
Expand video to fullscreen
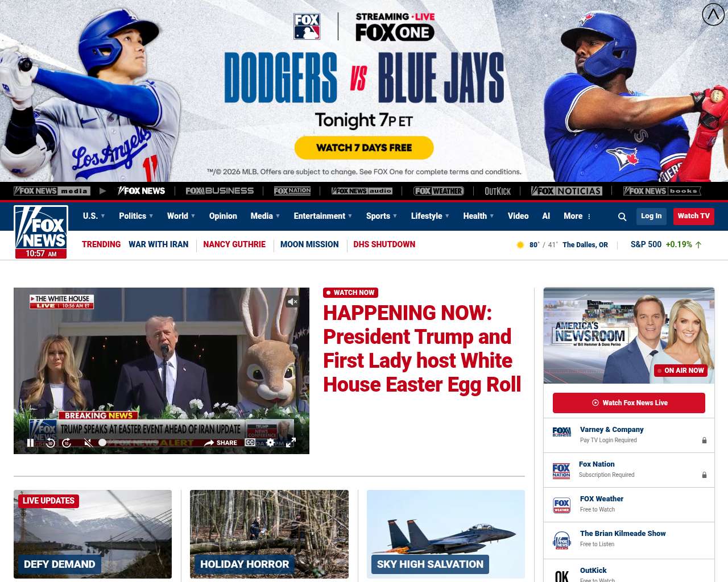[x=291, y=442]
